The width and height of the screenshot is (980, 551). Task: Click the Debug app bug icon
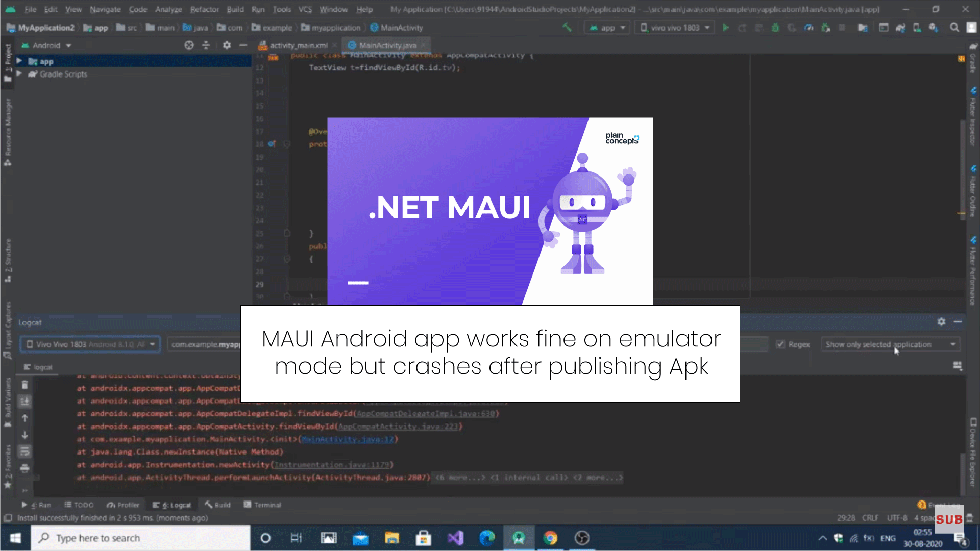coord(775,28)
